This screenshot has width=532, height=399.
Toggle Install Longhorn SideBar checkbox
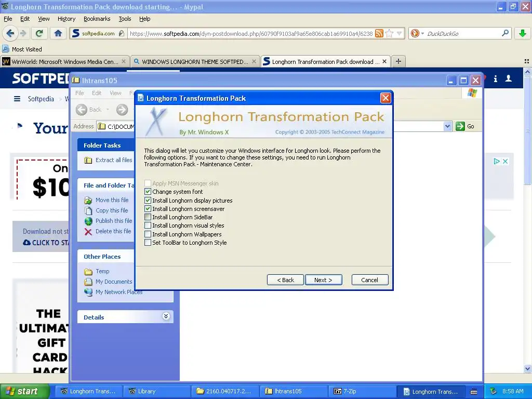(x=148, y=217)
